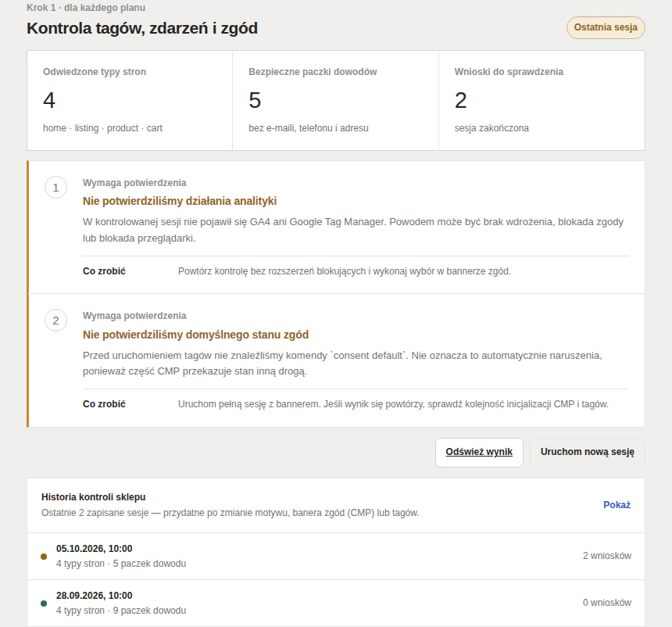Click the Ostatnia sesja badge
The image size is (672, 627).
[606, 27]
